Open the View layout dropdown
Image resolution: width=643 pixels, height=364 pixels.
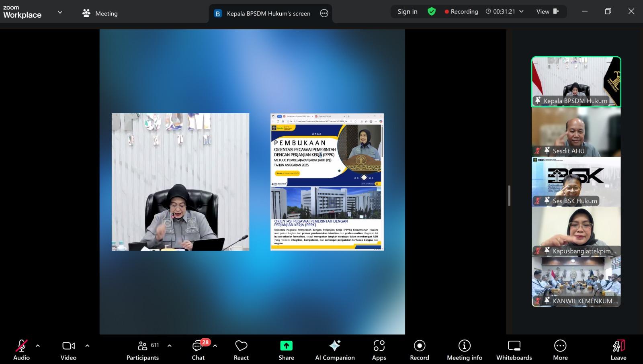tap(547, 12)
